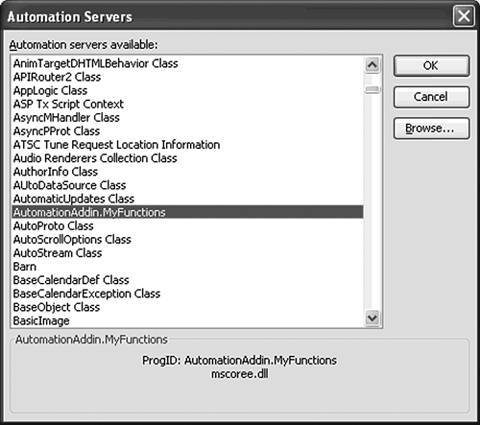Select the highlighted AutomationAddin.MyFunctions item
The image size is (480, 425).
tap(187, 212)
